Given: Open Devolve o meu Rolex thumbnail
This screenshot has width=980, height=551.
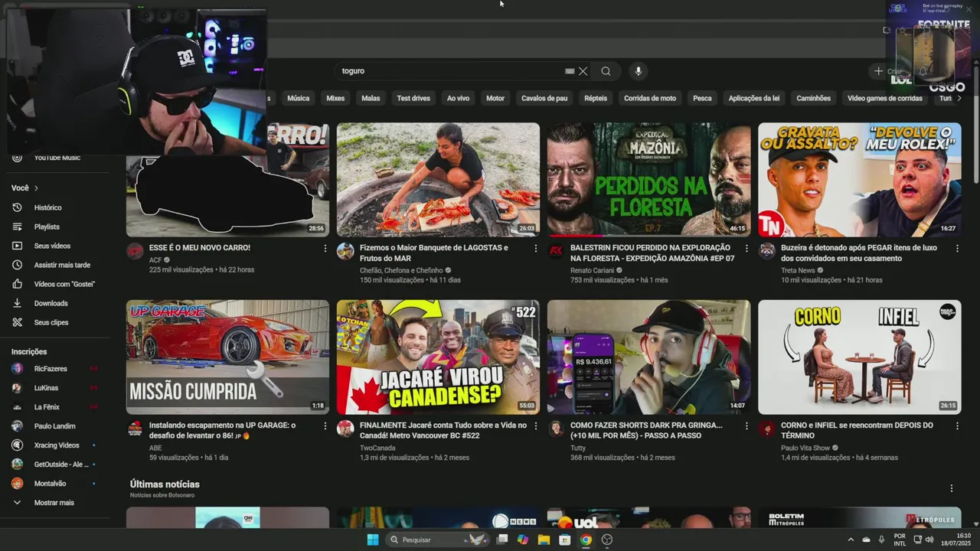Looking at the screenshot, I should [x=859, y=180].
